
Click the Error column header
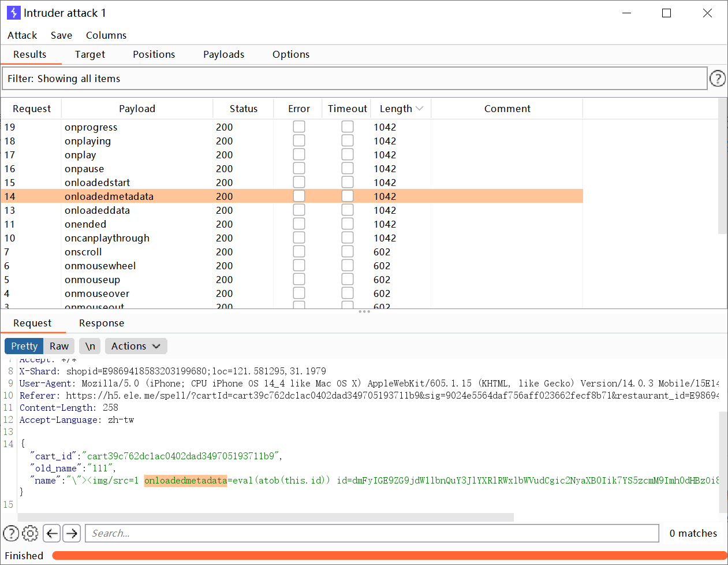coord(299,109)
